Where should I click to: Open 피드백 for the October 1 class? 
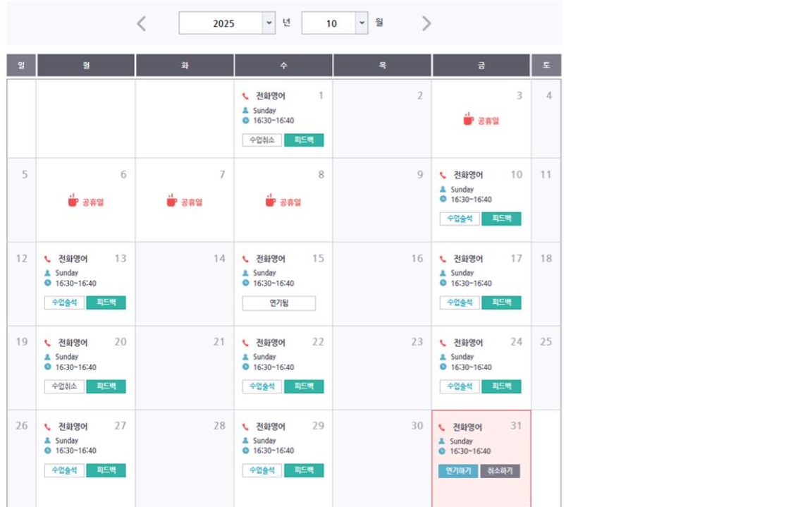[304, 140]
